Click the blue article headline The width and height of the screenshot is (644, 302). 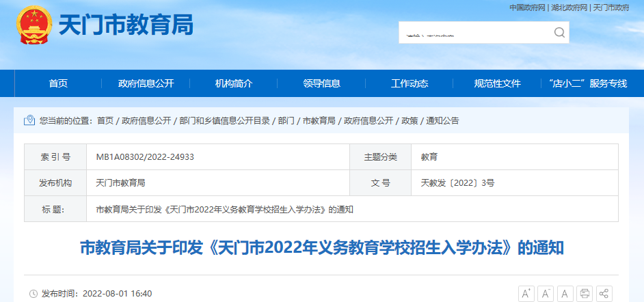321,248
